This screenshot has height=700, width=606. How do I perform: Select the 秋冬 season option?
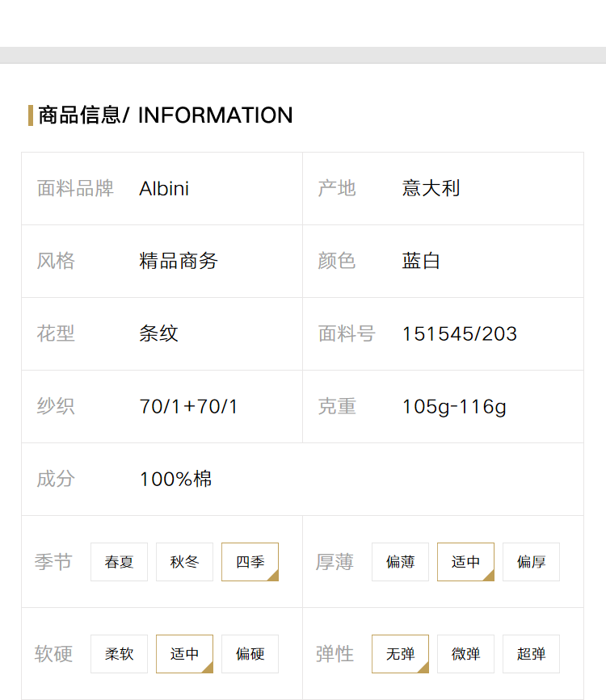point(184,562)
